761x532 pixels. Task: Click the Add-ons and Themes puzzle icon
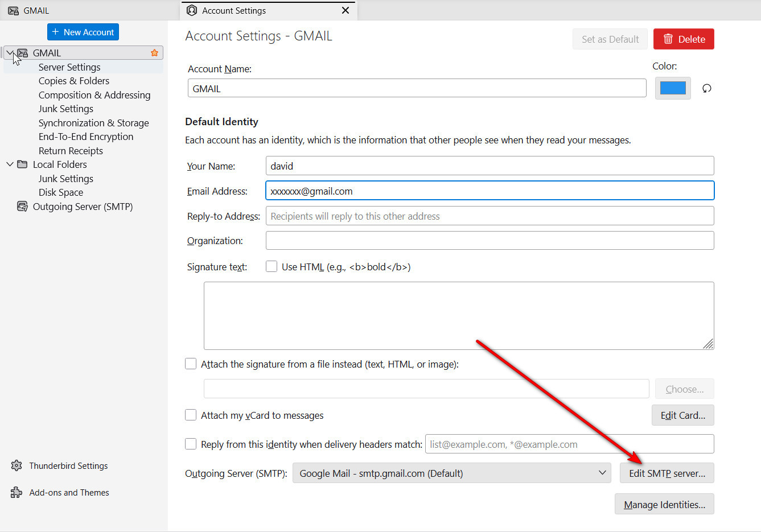pyautogui.click(x=17, y=492)
